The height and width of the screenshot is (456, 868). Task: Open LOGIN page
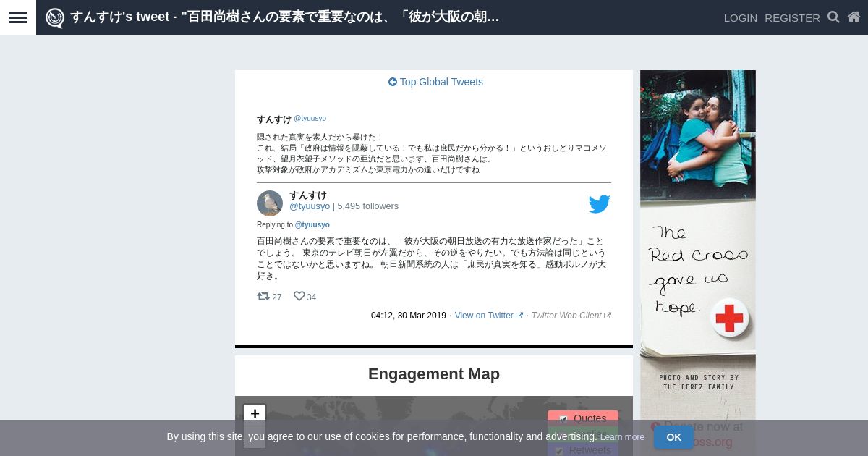pyautogui.click(x=741, y=18)
